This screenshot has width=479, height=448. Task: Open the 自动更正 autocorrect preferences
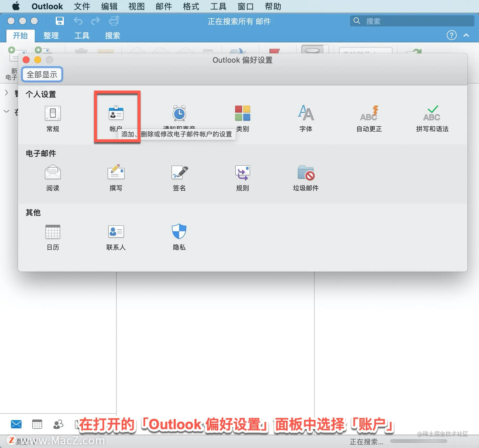pyautogui.click(x=369, y=119)
